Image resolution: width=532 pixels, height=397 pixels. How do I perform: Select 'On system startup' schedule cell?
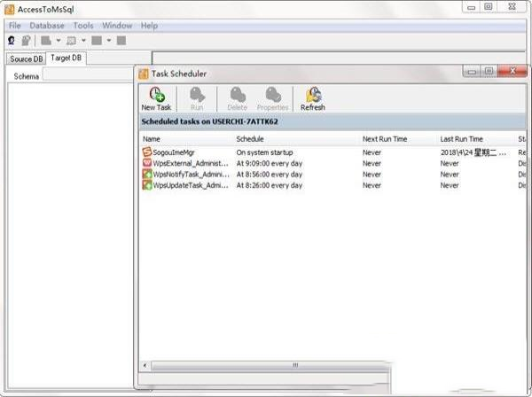tap(264, 152)
